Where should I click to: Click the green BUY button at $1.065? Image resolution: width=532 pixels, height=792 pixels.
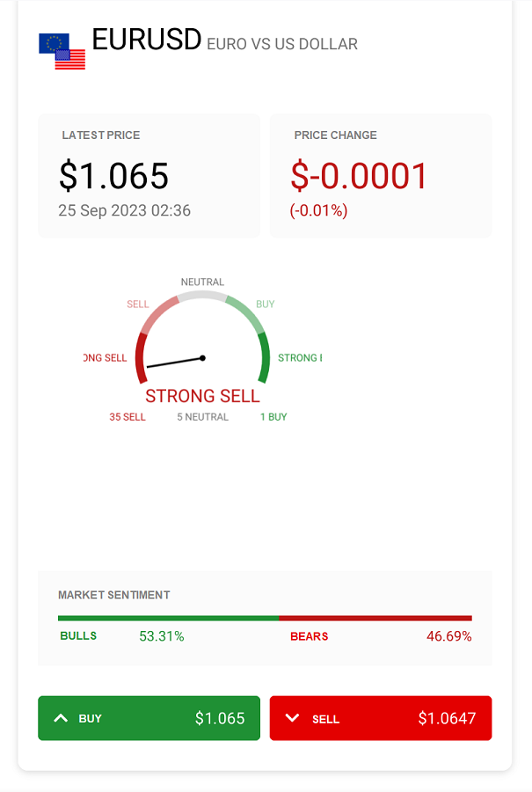click(149, 718)
